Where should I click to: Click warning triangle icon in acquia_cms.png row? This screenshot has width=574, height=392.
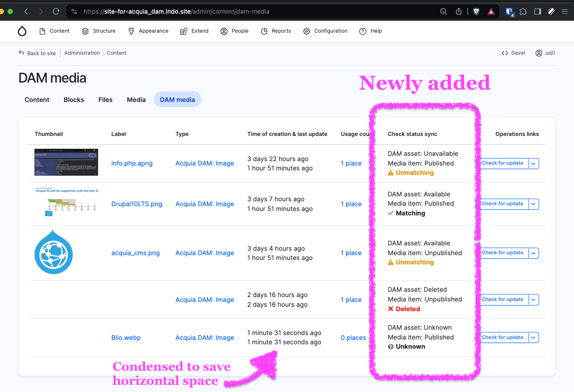coord(391,263)
